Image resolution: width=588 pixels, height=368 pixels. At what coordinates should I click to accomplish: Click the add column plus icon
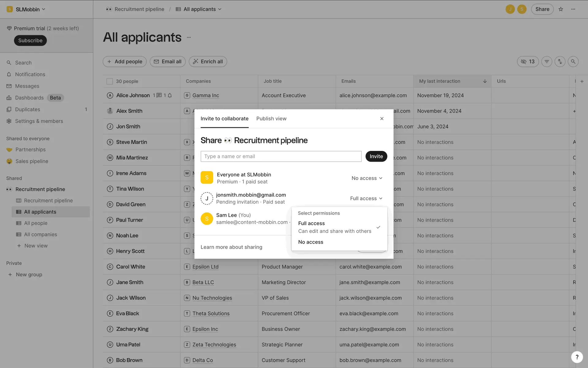582,81
